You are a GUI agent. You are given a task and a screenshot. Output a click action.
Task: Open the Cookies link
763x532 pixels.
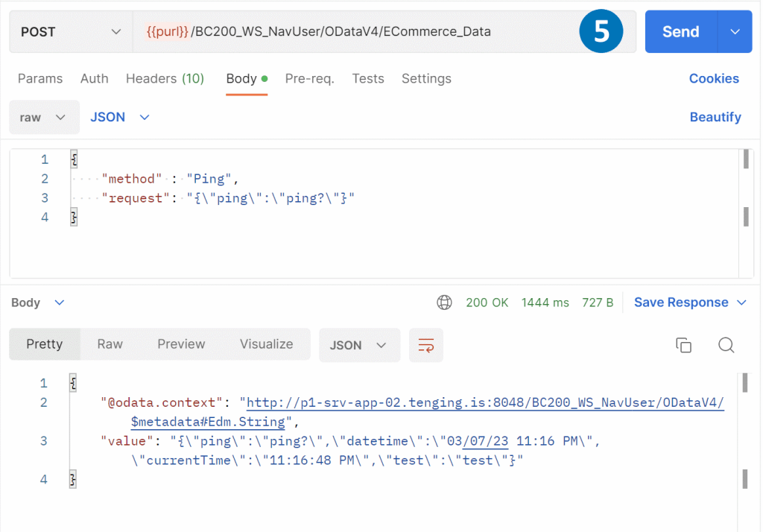[714, 79]
